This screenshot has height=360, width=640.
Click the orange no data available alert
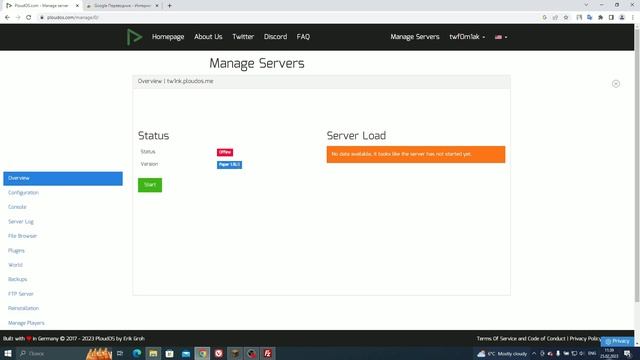click(x=416, y=154)
